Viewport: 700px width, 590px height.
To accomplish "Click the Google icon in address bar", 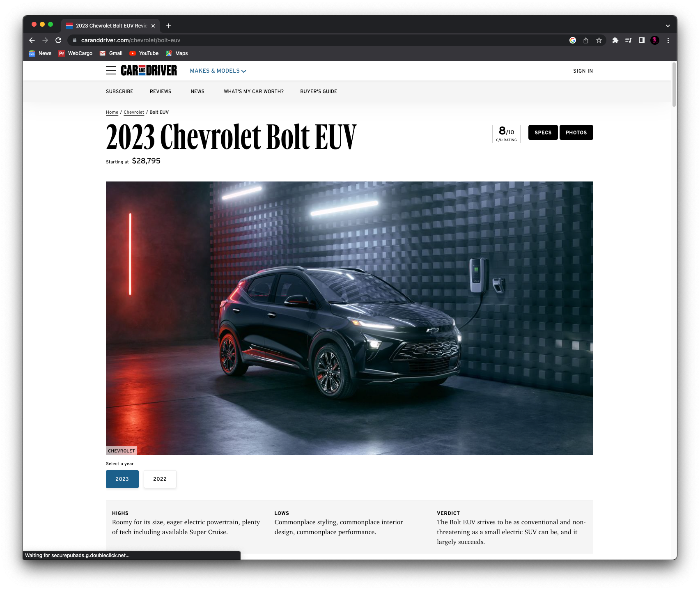I will (x=573, y=40).
